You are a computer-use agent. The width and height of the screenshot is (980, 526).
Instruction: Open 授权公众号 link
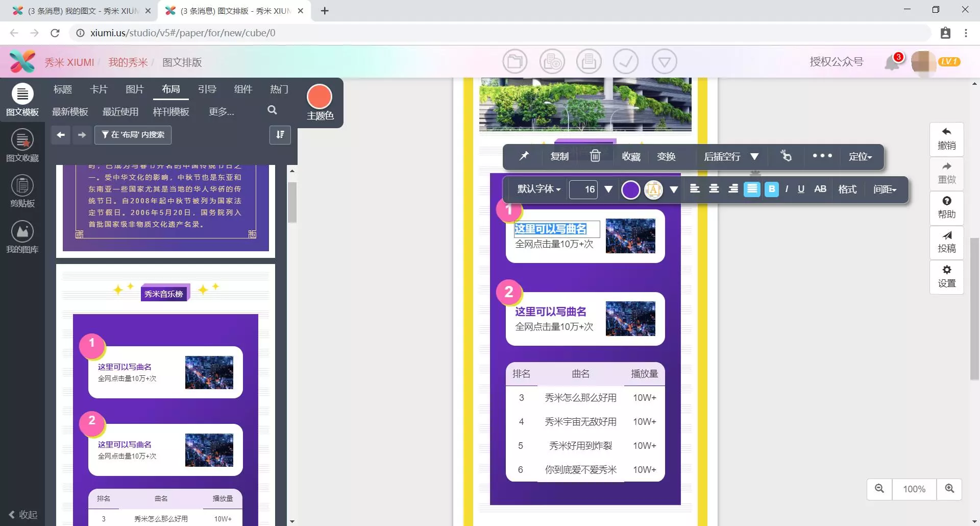[837, 62]
